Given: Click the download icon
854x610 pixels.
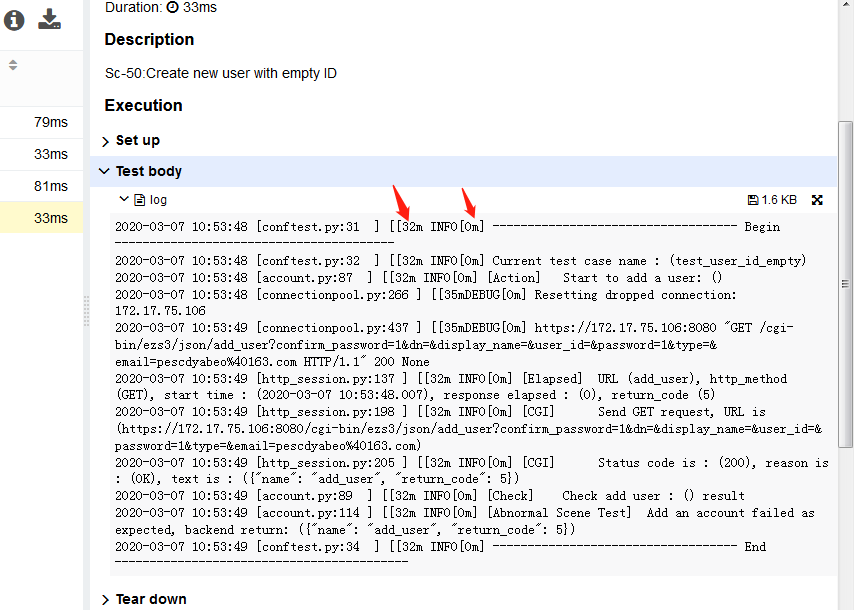Looking at the screenshot, I should tap(49, 19).
